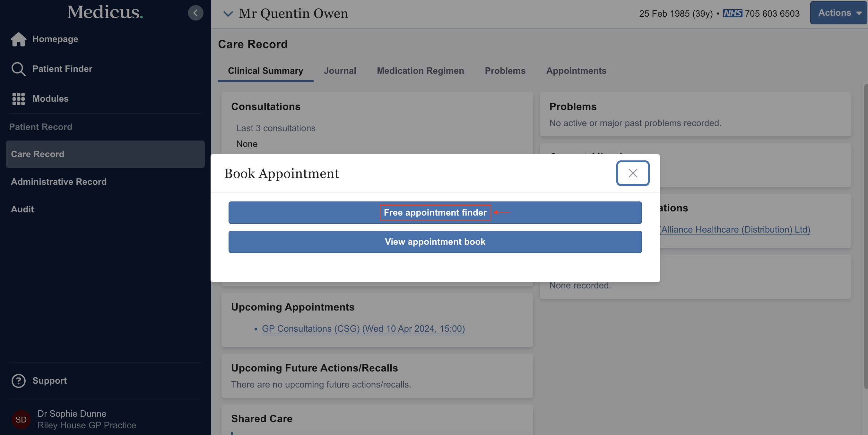Open the Audit sidebar item
868x435 pixels.
pyautogui.click(x=22, y=209)
